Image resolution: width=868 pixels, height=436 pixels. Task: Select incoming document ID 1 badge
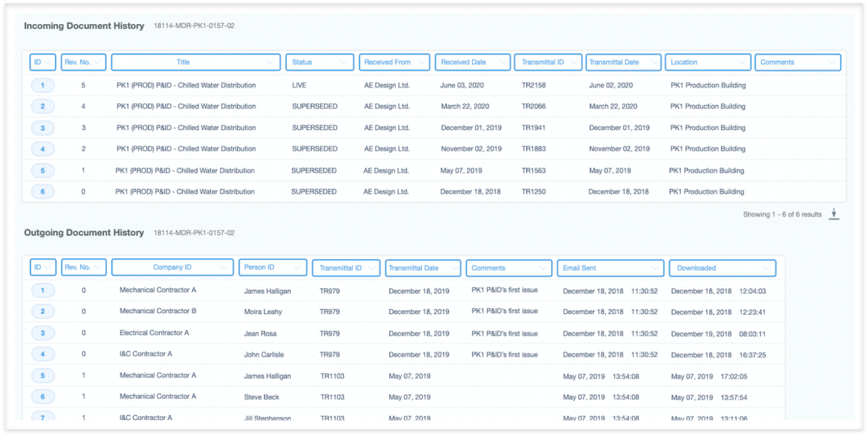coord(43,86)
